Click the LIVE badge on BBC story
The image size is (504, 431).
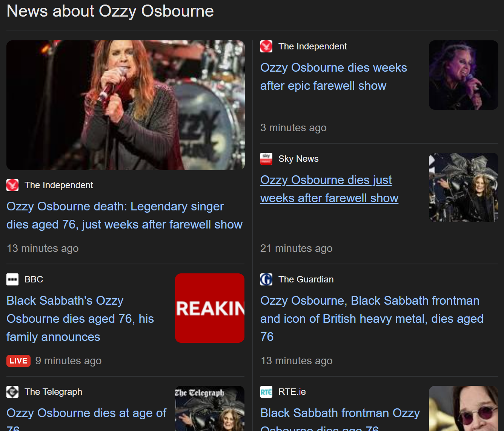18,361
